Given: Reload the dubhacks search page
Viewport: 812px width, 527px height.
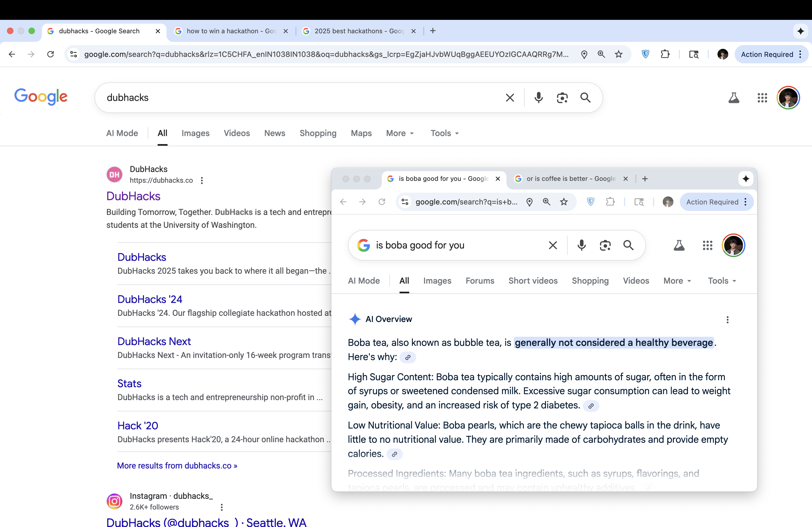Looking at the screenshot, I should pyautogui.click(x=50, y=54).
